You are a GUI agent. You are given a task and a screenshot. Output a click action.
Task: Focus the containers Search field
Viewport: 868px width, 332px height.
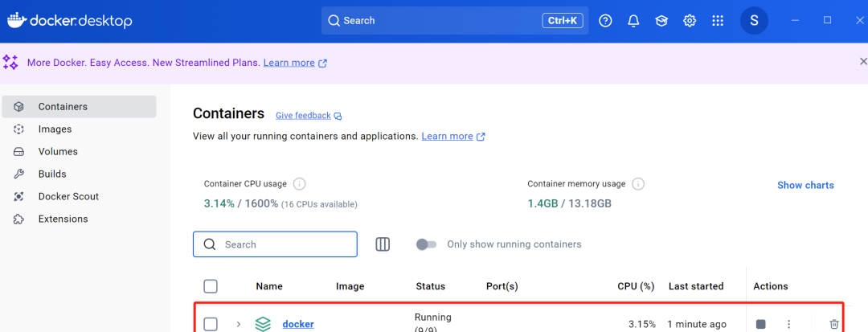[x=275, y=244]
